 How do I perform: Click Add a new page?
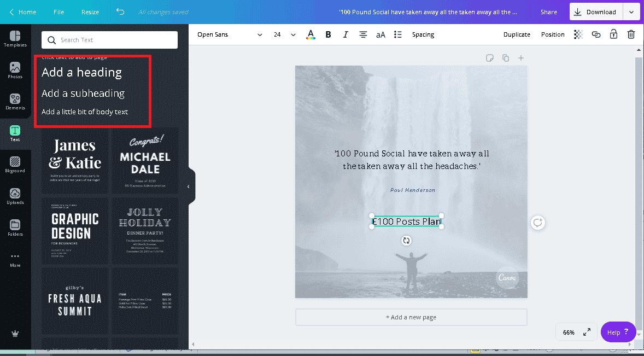click(411, 317)
